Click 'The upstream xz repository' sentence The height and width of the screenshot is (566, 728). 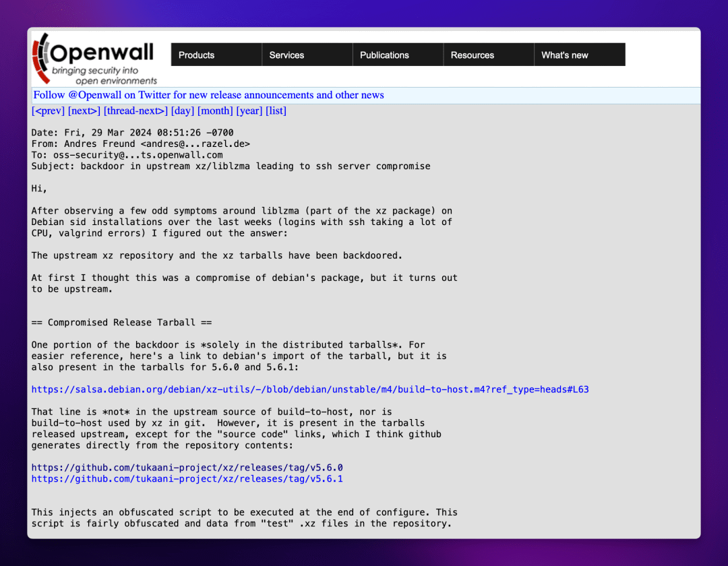(x=217, y=255)
